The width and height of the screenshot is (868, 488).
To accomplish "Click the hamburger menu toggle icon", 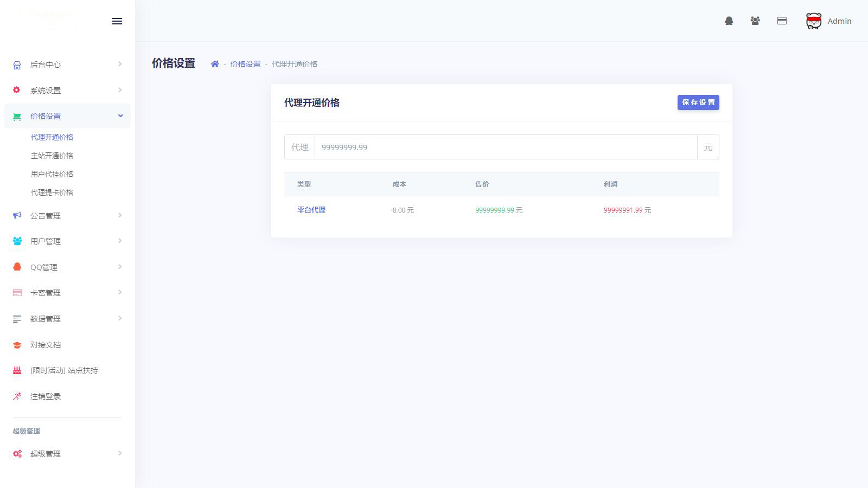I will 117,21.
